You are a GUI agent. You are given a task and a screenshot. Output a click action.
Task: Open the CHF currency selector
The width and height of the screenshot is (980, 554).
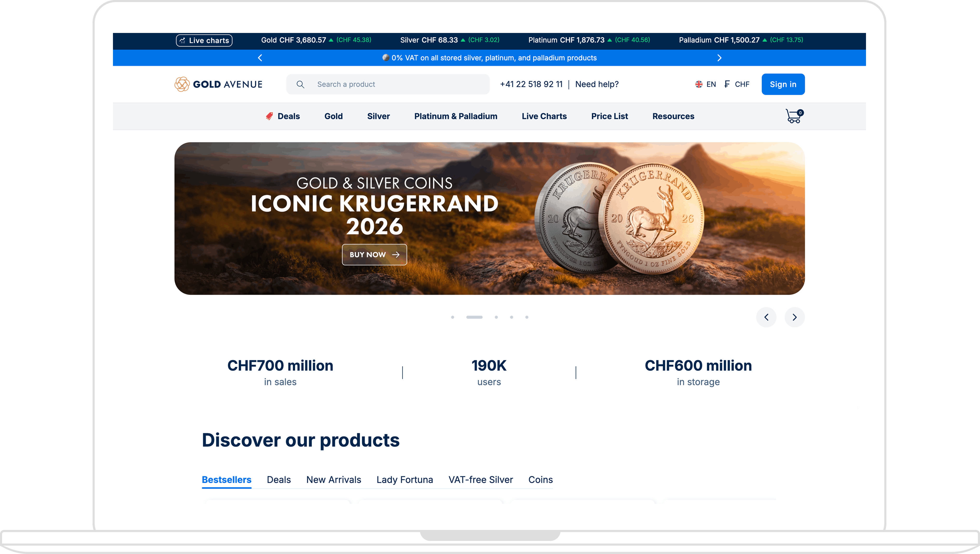[x=737, y=84]
